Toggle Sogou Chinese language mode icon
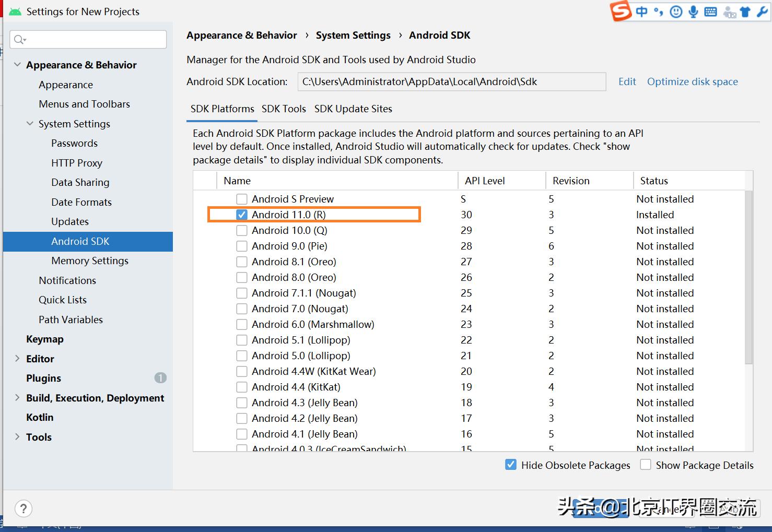 pyautogui.click(x=641, y=11)
